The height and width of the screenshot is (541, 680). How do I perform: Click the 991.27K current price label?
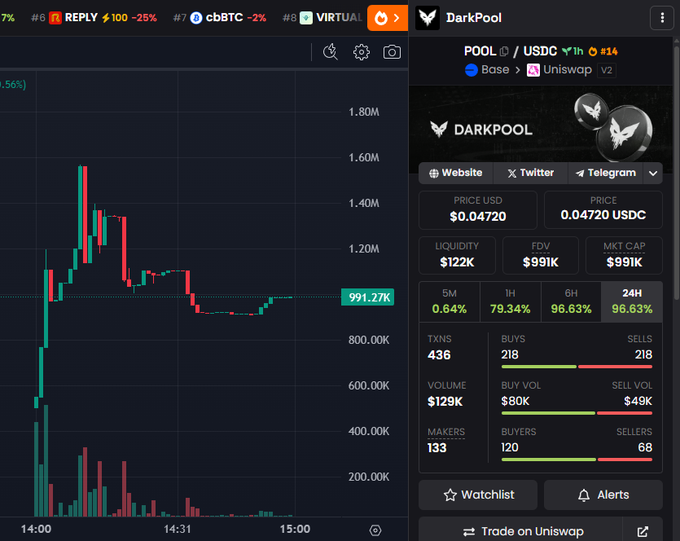coord(368,297)
